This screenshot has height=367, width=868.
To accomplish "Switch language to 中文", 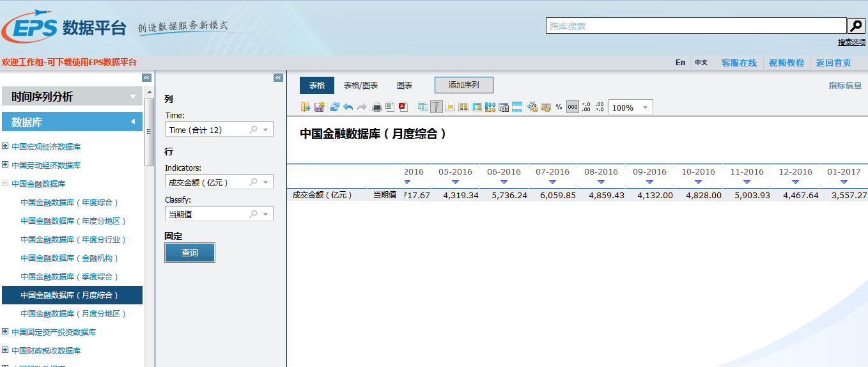I will (x=701, y=63).
